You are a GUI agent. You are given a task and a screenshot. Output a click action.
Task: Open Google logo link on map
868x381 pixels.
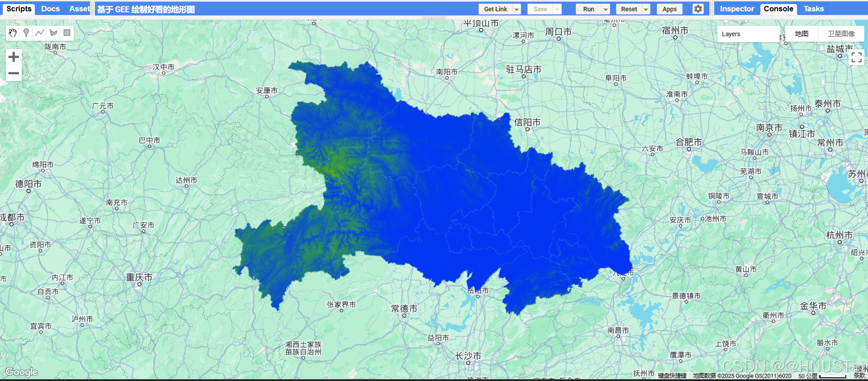(x=21, y=372)
